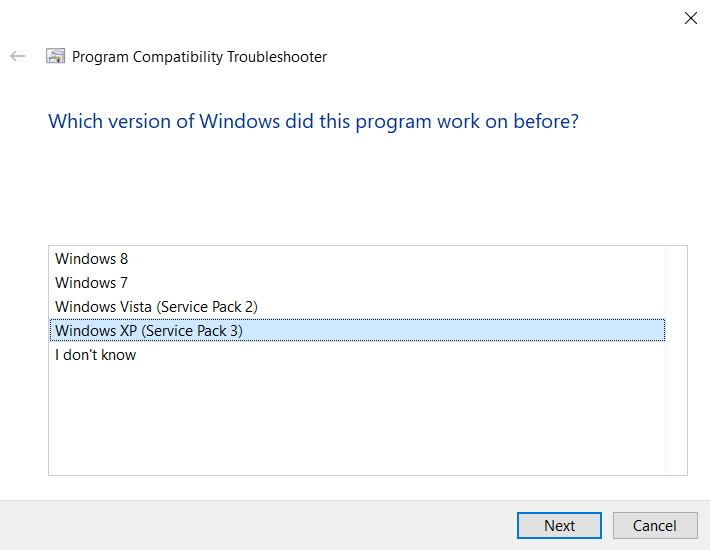Close the troubleshooter window with X
Image resolution: width=710 pixels, height=550 pixels.
(690, 18)
